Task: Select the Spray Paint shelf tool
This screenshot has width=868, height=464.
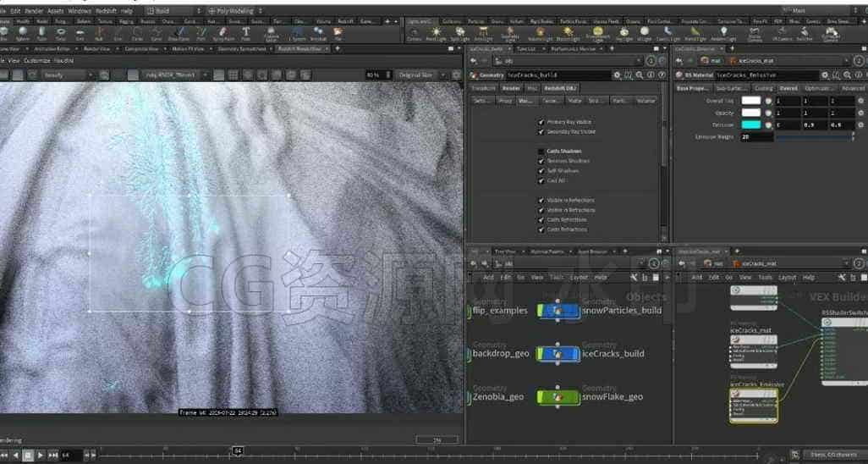Action: pos(223,33)
